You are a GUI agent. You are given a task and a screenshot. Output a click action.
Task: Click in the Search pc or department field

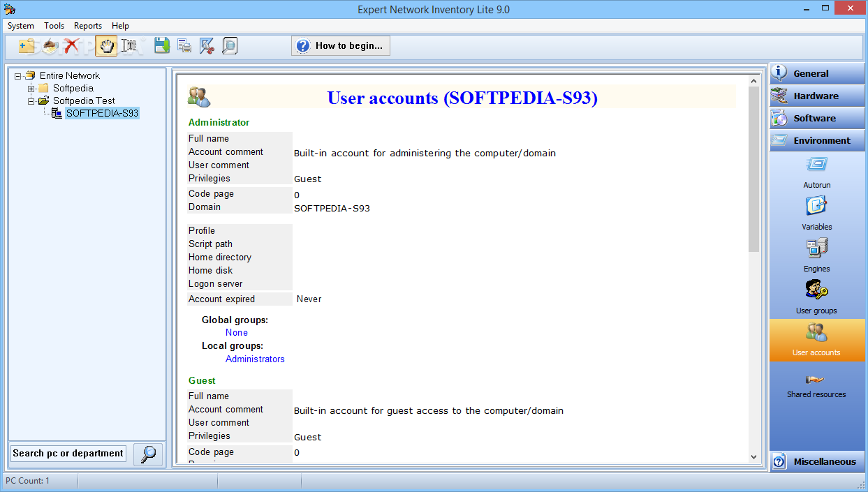(68, 454)
